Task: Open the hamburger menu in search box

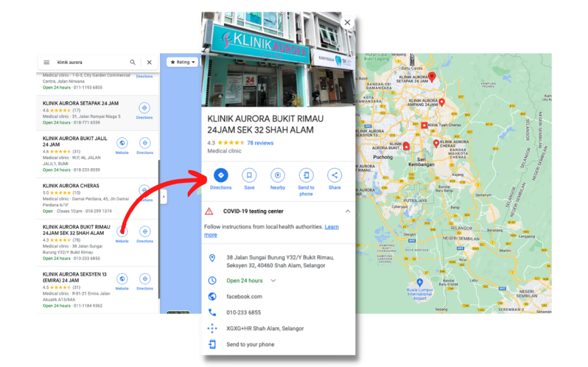Action: 47,62
